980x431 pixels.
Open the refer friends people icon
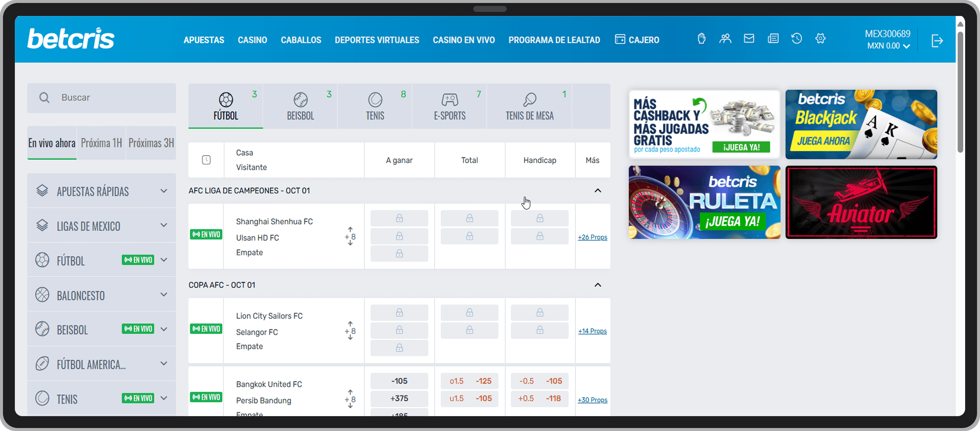pos(725,38)
